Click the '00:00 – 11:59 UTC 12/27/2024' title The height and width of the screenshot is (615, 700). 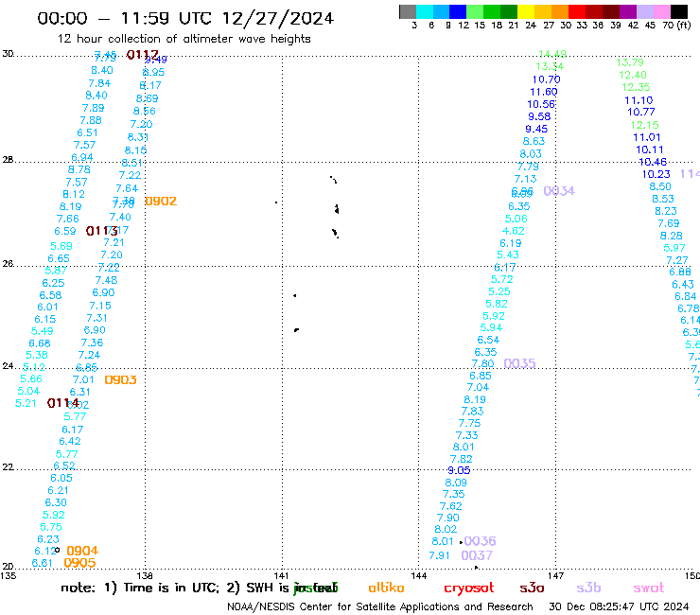pyautogui.click(x=185, y=18)
